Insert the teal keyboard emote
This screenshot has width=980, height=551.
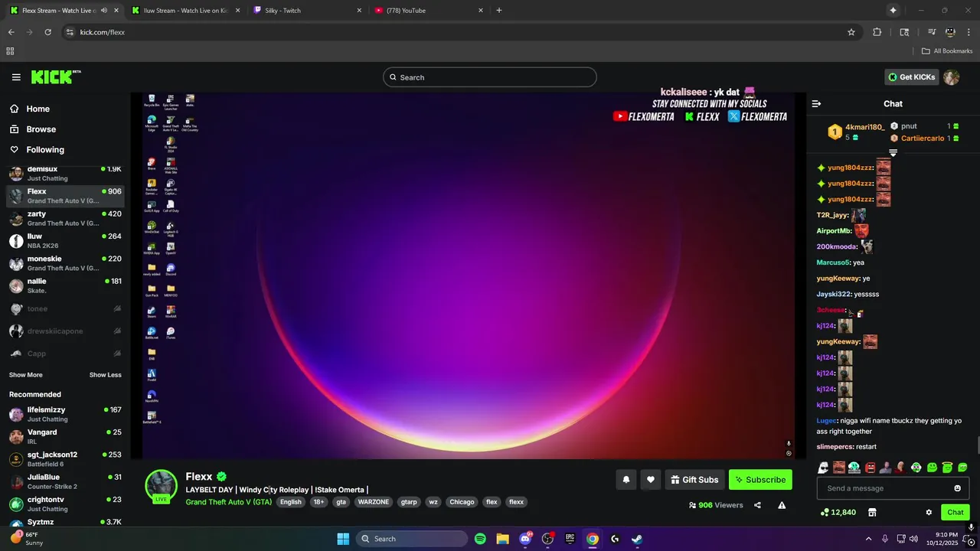(854, 468)
